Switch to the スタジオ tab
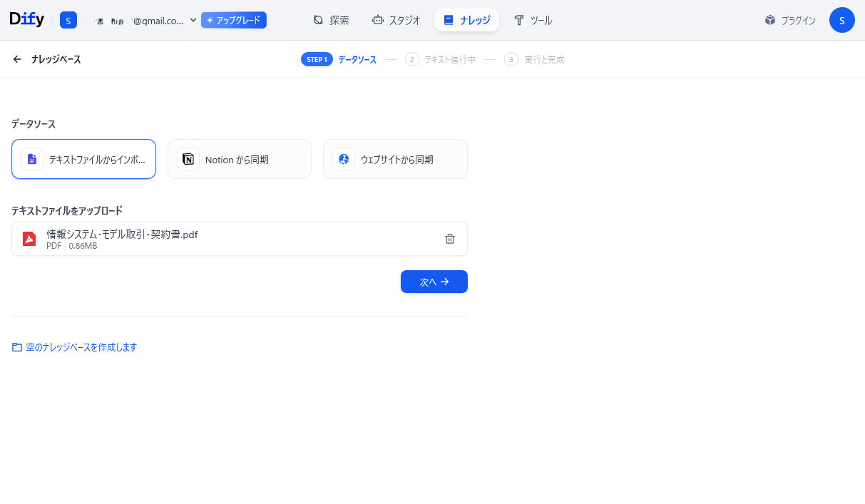The image size is (865, 504). tap(396, 20)
